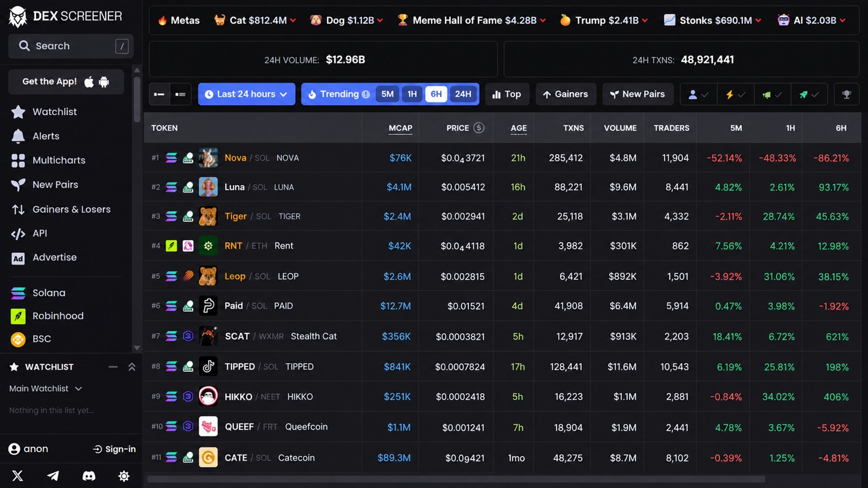Select the Gainers sort tab
The height and width of the screenshot is (488, 868).
[x=566, y=94]
